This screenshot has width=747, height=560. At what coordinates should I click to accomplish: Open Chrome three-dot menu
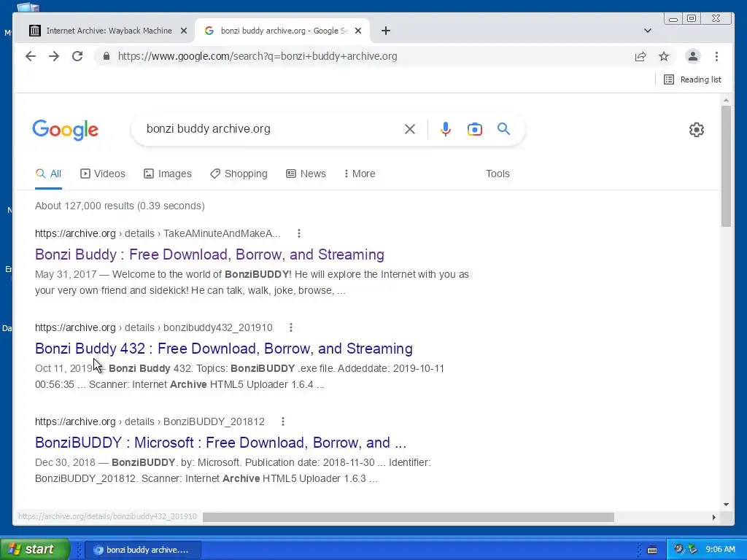(716, 56)
